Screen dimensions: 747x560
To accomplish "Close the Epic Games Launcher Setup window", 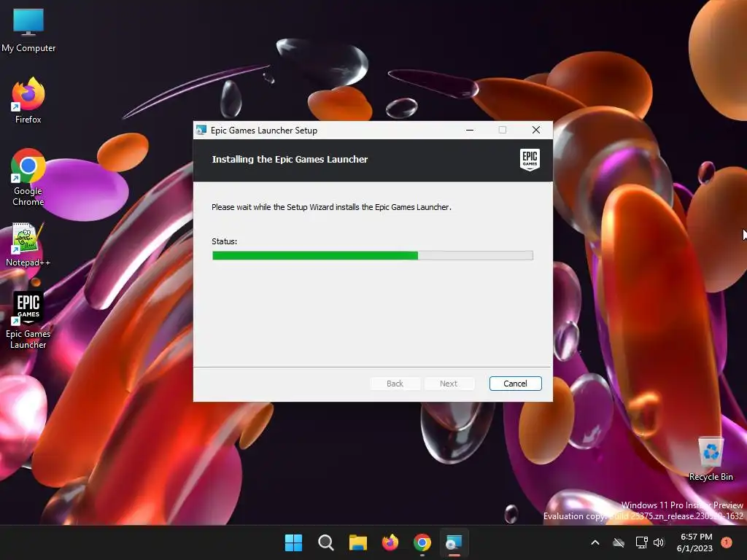I will (536, 130).
